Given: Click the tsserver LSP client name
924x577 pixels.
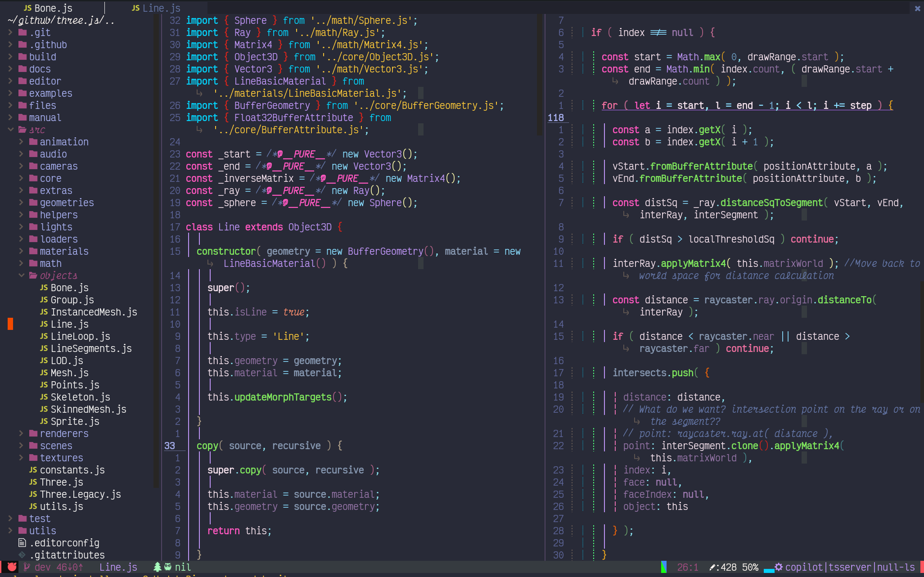Looking at the screenshot, I should tap(850, 567).
